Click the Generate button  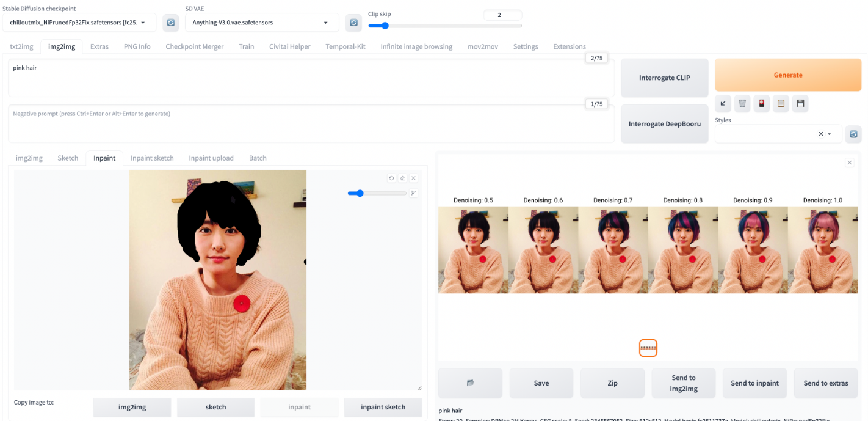point(788,75)
